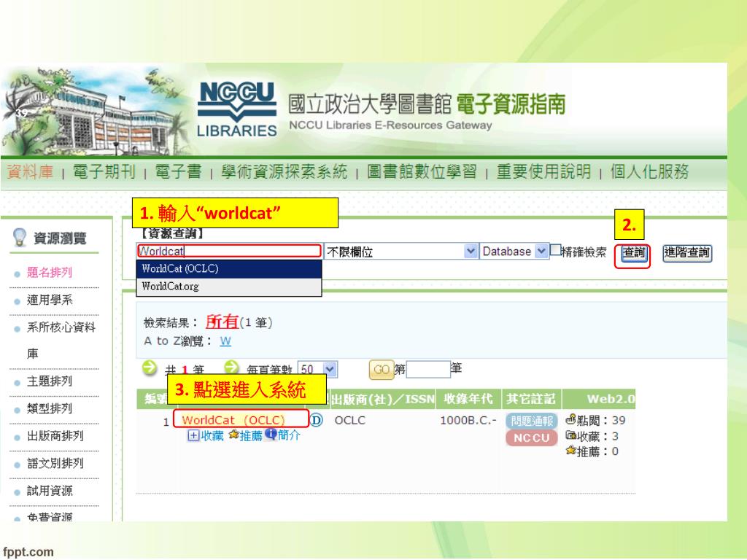Select 主題排列 in sidebar
The image size is (747, 560).
point(50,381)
